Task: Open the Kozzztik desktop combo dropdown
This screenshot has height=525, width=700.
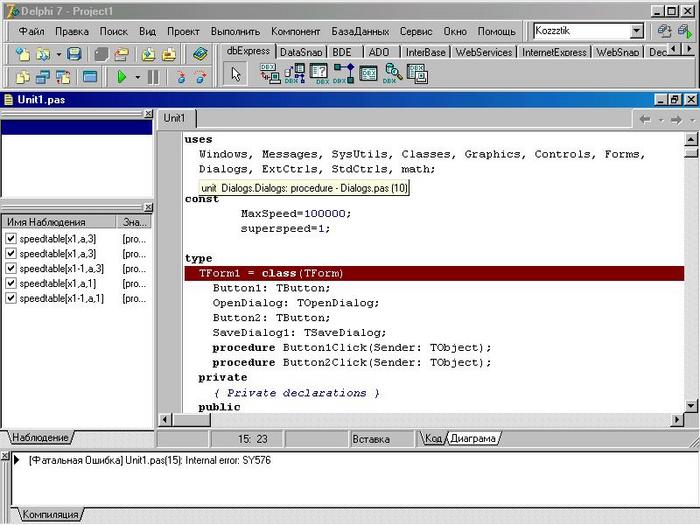Action: pyautogui.click(x=637, y=31)
